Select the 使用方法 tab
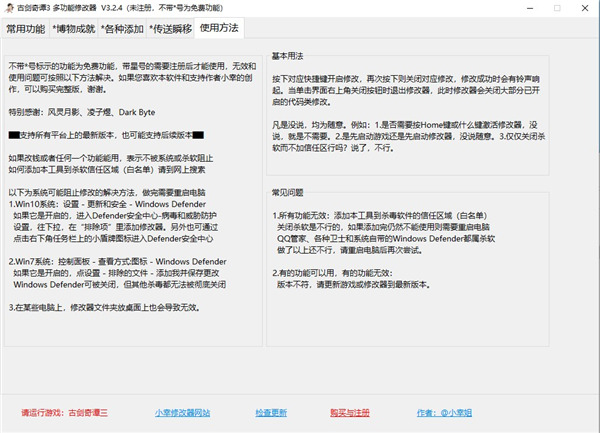The height and width of the screenshot is (433, 600). [219, 28]
